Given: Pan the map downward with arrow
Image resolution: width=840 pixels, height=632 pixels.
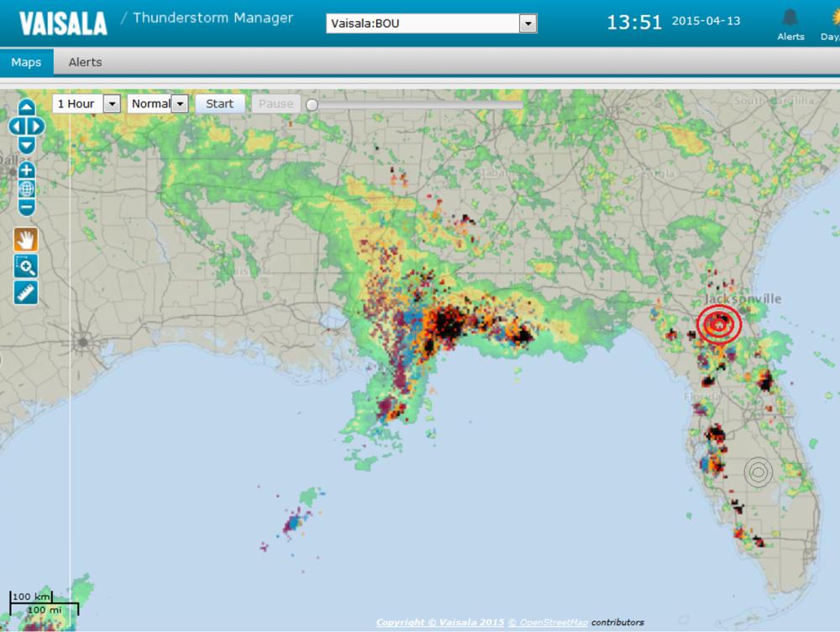Looking at the screenshot, I should pos(26,145).
